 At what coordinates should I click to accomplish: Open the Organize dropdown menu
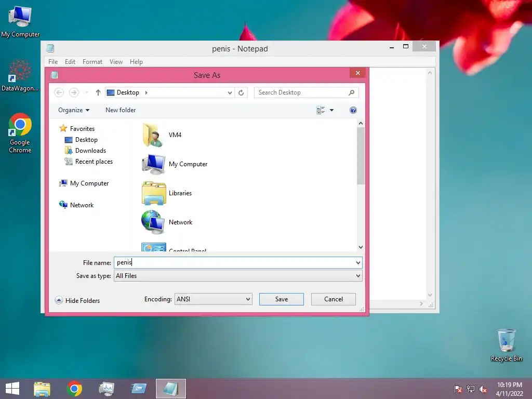[74, 110]
